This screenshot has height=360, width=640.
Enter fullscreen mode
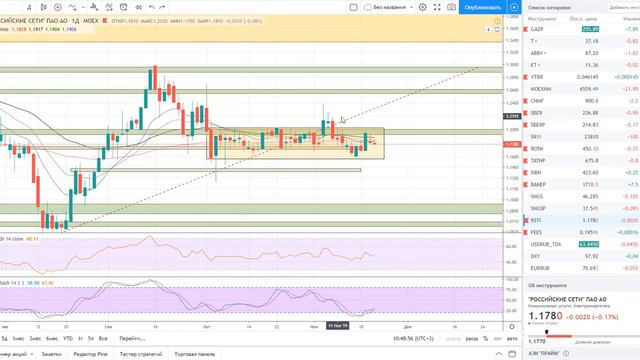[x=437, y=7]
